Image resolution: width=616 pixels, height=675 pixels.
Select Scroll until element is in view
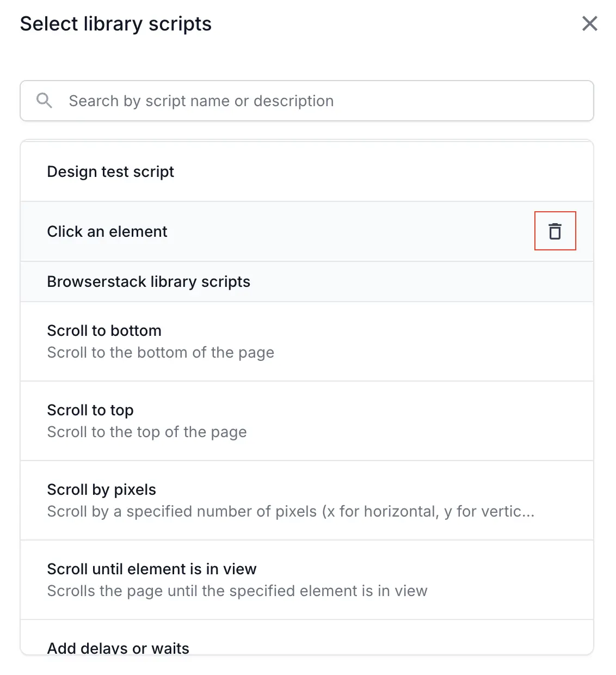point(151,569)
